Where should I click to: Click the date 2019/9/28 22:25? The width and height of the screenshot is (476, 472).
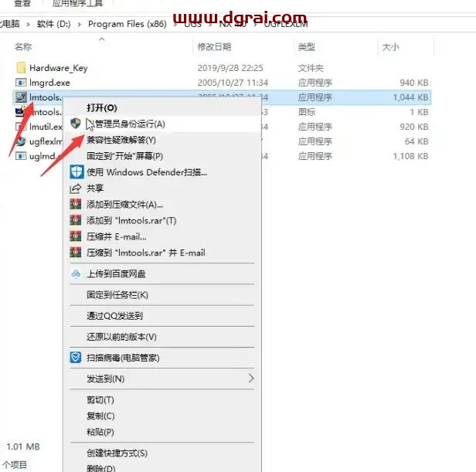click(x=230, y=68)
